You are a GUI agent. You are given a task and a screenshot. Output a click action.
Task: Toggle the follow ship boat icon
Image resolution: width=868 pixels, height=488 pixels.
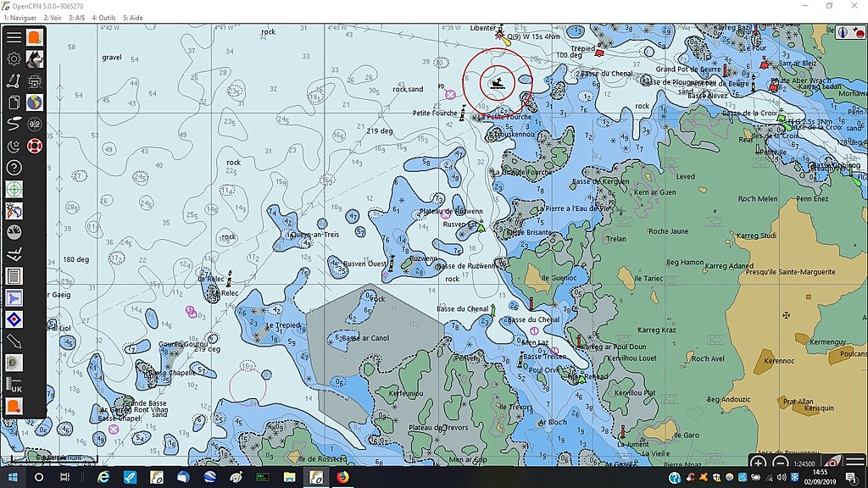[x=832, y=462]
